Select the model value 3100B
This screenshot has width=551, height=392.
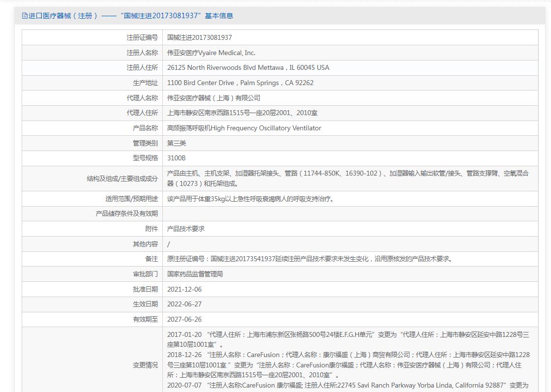click(177, 158)
